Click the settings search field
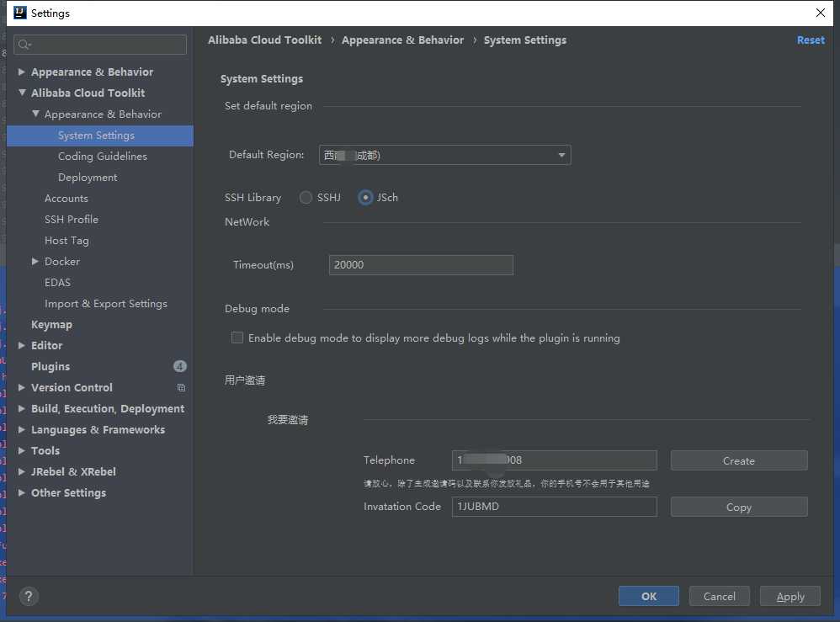 100,45
